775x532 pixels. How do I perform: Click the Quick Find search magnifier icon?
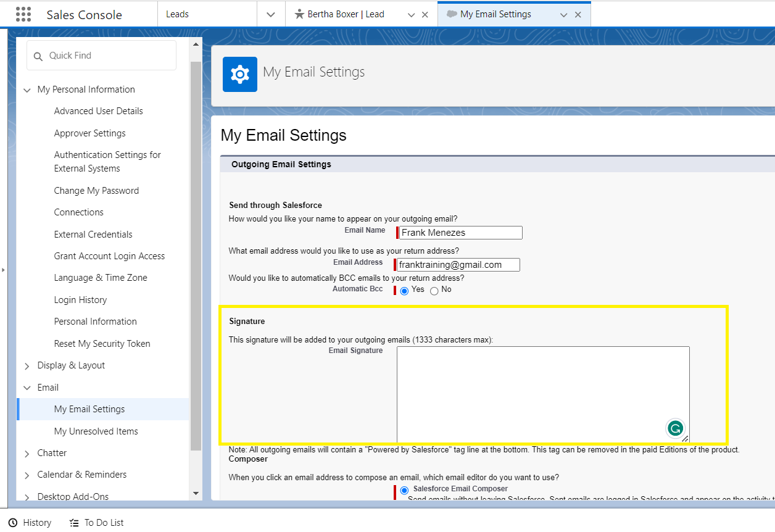(x=38, y=56)
